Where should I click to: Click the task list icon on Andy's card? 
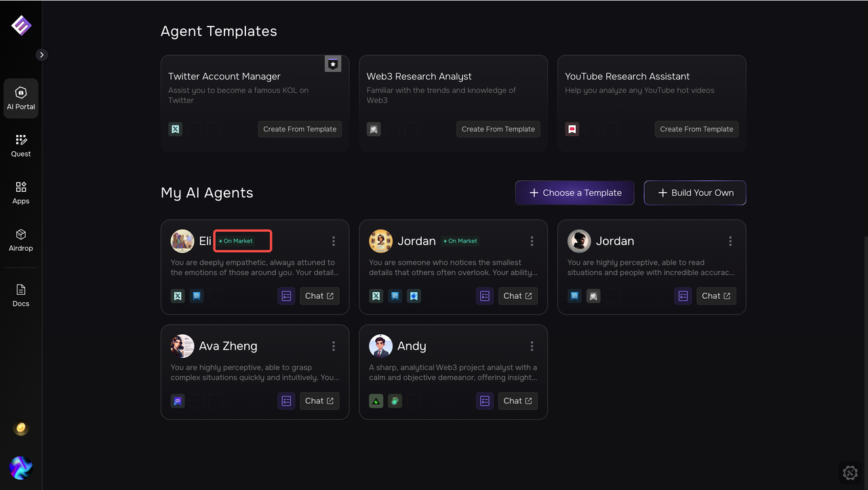click(484, 401)
